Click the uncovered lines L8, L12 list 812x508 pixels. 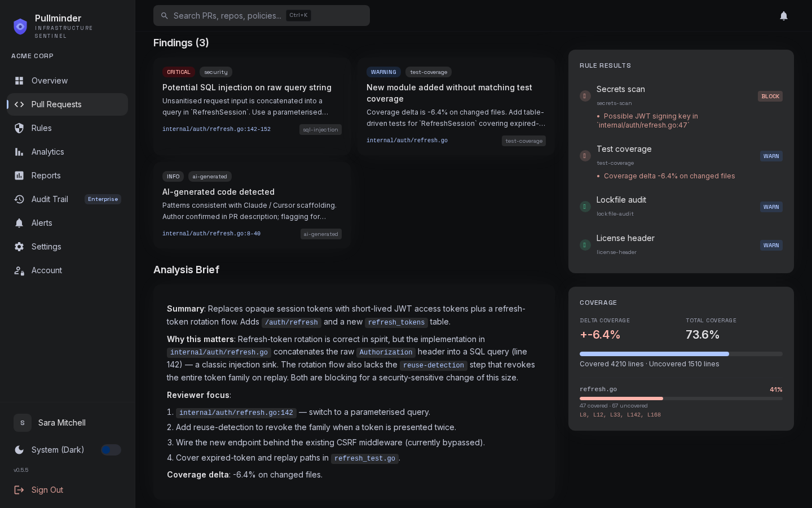620,415
